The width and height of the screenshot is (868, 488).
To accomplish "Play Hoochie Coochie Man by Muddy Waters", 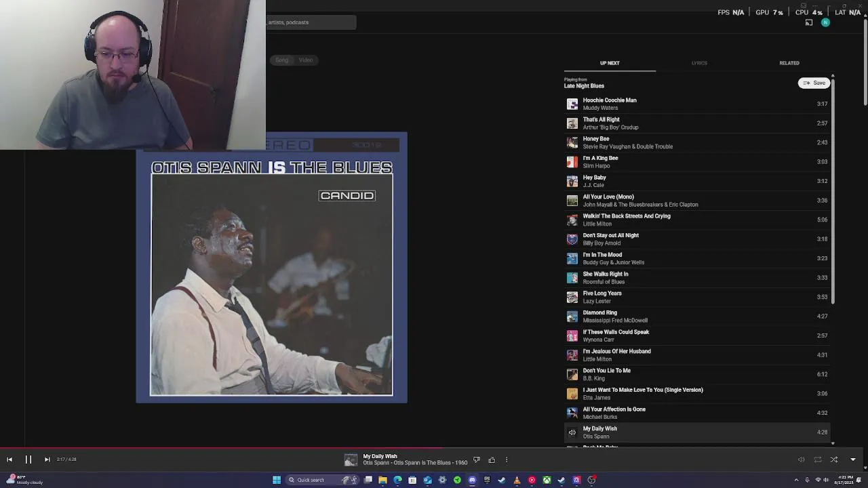I will pos(696,104).
